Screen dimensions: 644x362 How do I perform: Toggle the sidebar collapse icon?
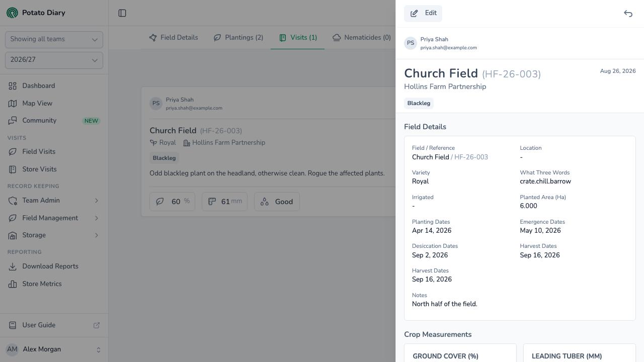click(x=122, y=13)
